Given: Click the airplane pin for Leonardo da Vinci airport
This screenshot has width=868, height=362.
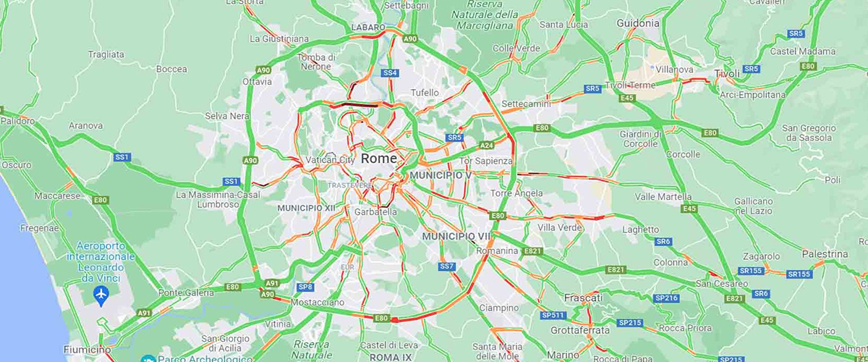Looking at the screenshot, I should pos(101,295).
